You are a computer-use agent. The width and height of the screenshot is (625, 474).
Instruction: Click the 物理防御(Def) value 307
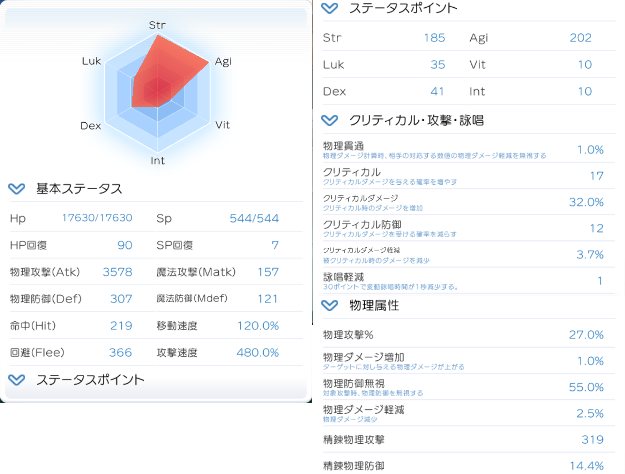point(121,299)
